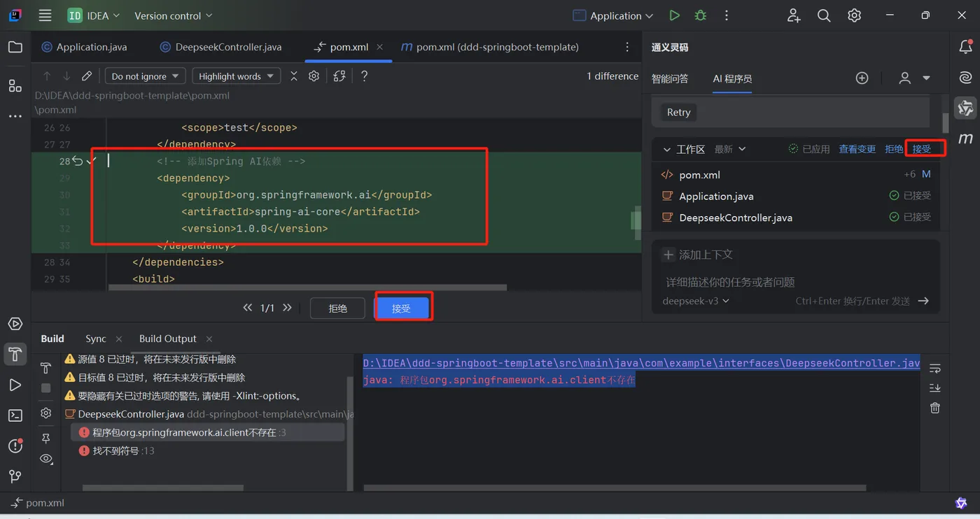The width and height of the screenshot is (980, 519).
Task: Click the blue 接受 button below the diff
Action: [x=401, y=308]
